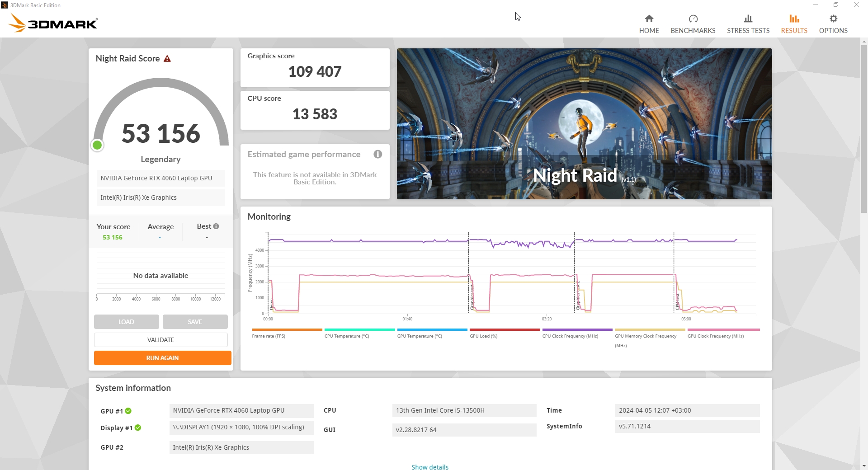Toggle the CPU Temperature legend color
The width and height of the screenshot is (868, 470).
coord(360,330)
